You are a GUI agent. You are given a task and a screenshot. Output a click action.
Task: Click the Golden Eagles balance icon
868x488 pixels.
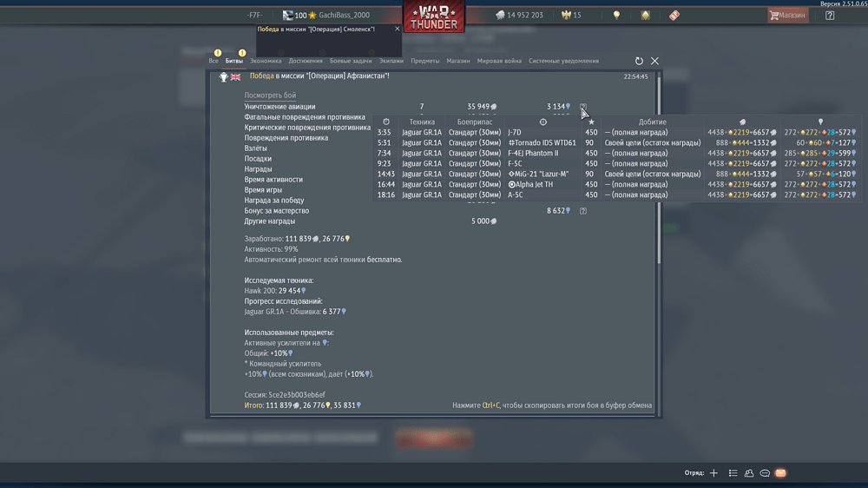(567, 16)
